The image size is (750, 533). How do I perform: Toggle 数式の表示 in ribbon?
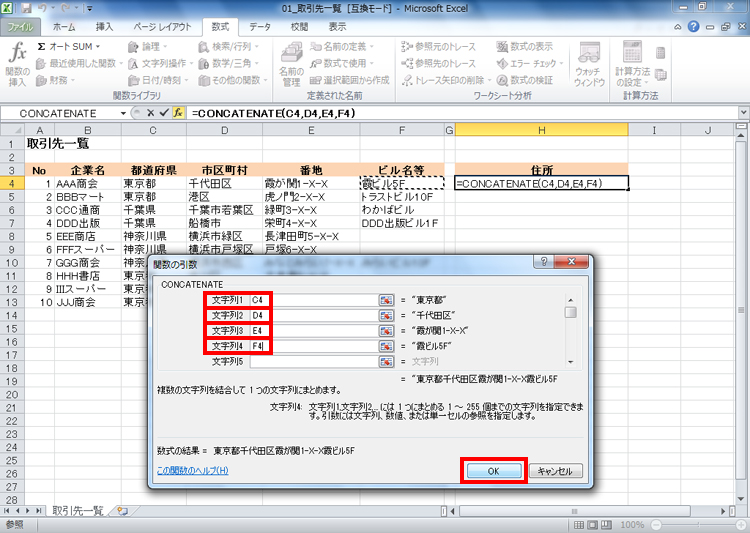524,46
